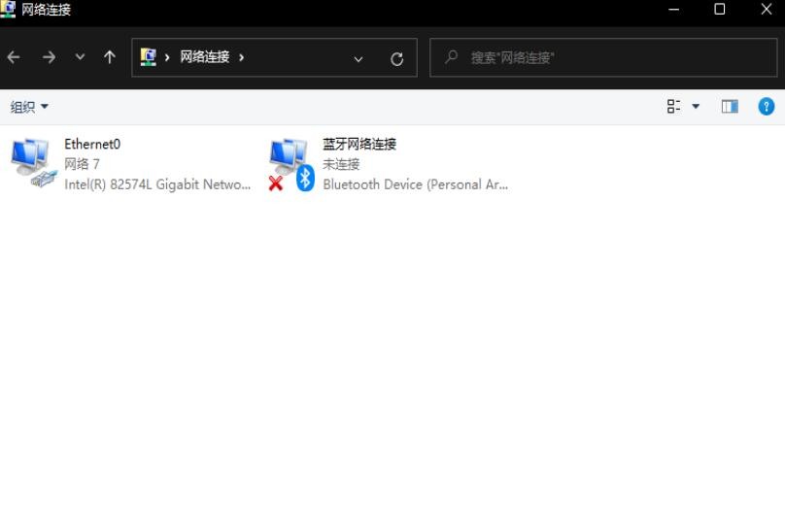785x532 pixels.
Task: Go up one folder level
Action: click(x=110, y=57)
